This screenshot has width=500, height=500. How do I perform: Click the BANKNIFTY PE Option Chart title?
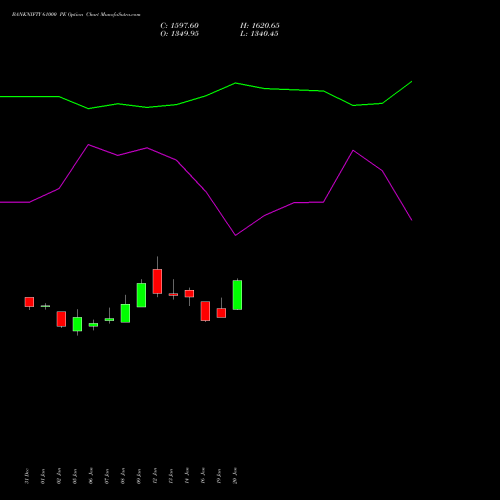76,14
